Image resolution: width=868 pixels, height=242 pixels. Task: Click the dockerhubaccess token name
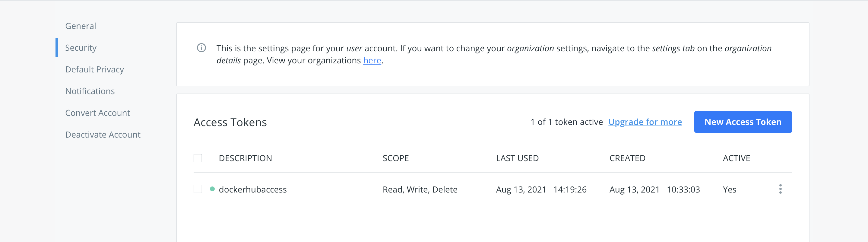[253, 189]
